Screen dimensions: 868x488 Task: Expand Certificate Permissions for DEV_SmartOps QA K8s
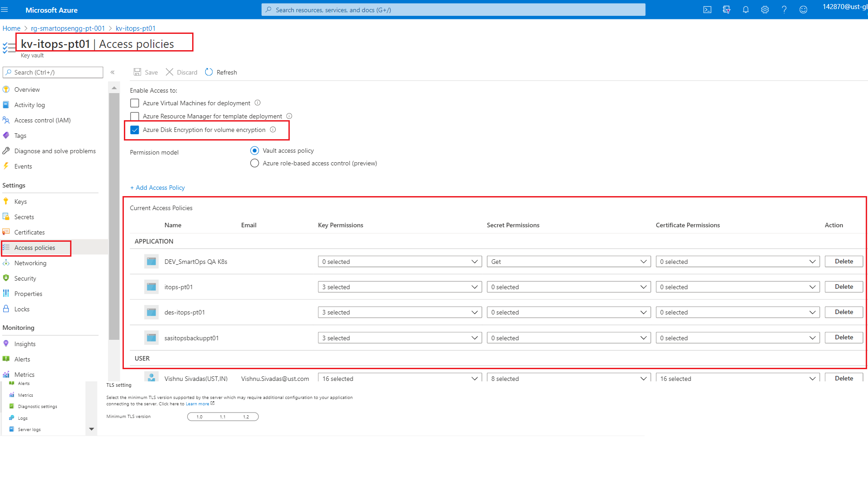(738, 262)
